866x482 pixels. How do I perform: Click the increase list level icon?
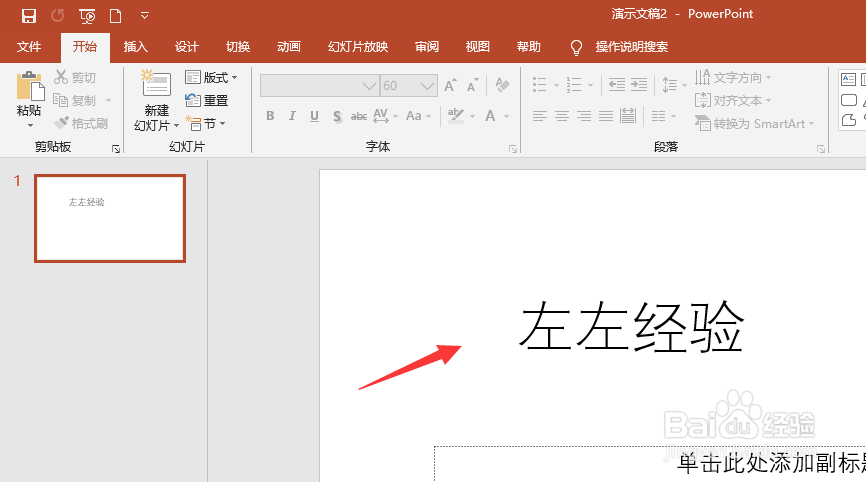[x=639, y=85]
